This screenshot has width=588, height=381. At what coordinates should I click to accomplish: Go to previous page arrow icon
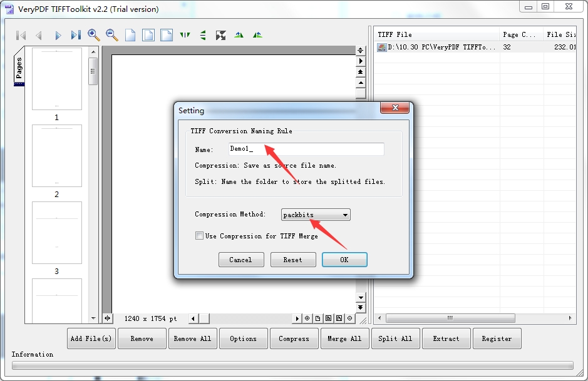click(39, 35)
